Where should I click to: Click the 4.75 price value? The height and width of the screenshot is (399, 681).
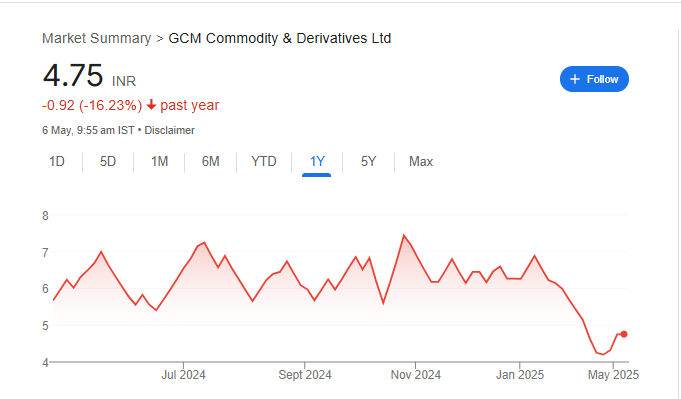pyautogui.click(x=73, y=76)
